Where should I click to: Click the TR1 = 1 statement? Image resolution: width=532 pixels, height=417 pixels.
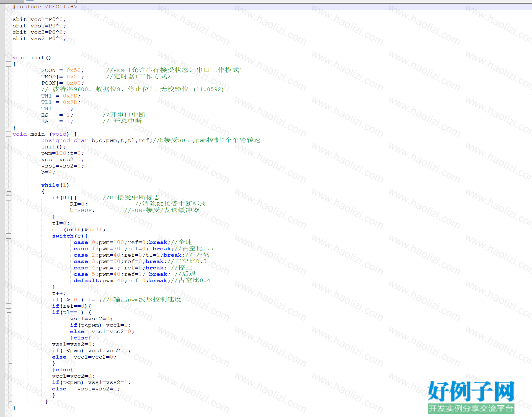pyautogui.click(x=57, y=109)
